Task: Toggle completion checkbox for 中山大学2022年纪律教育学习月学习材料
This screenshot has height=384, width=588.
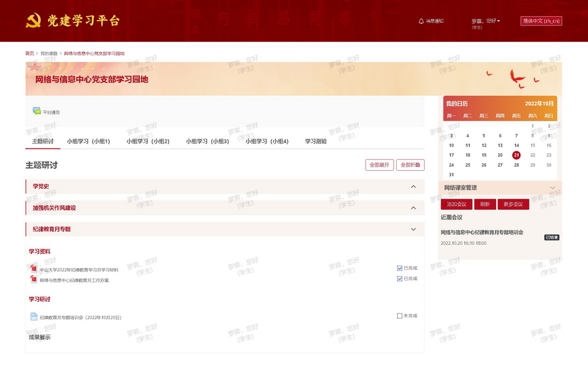Action: [x=400, y=268]
